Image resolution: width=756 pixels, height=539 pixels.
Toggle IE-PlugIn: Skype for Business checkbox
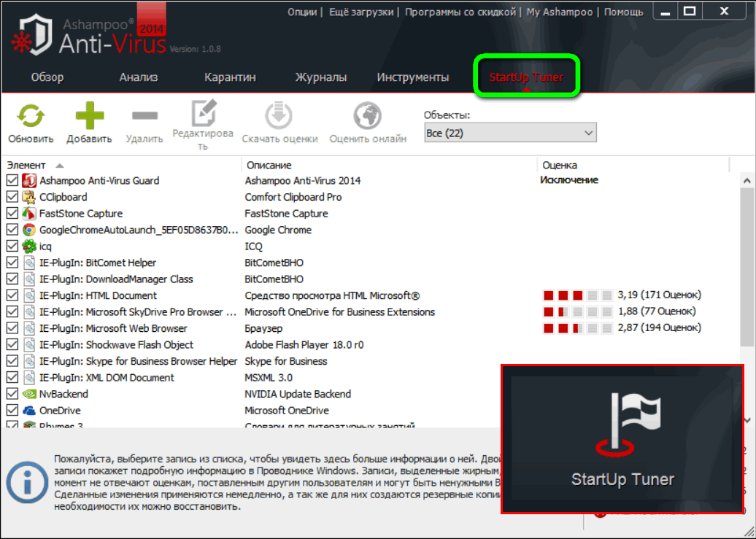(12, 361)
